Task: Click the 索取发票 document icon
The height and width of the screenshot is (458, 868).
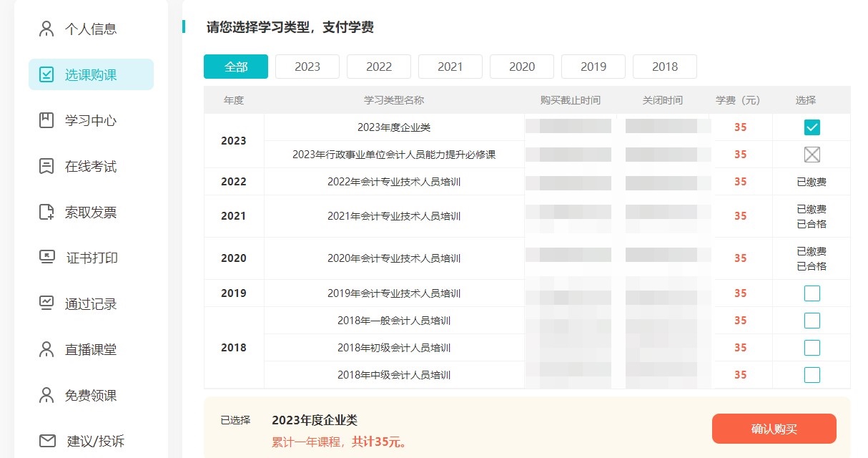Action: pyautogui.click(x=46, y=213)
